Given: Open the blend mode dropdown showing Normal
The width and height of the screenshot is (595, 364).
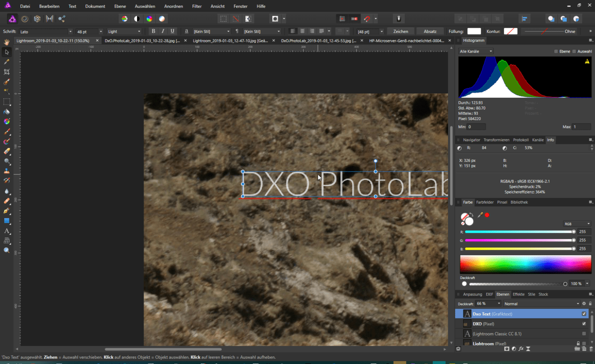Looking at the screenshot, I should [x=541, y=304].
